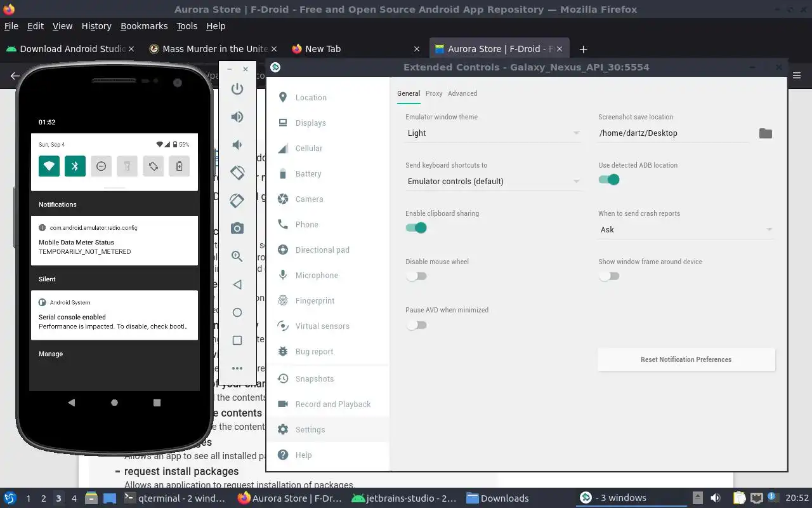
Task: Open qterminal from the taskbar
Action: (x=174, y=498)
